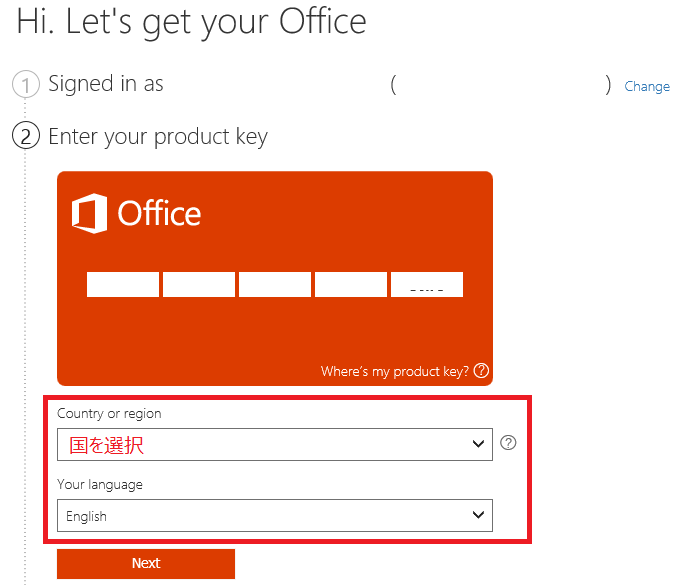Viewport: 679px width, 585px height.
Task: Click the "Enter your product key" step label
Action: (158, 136)
